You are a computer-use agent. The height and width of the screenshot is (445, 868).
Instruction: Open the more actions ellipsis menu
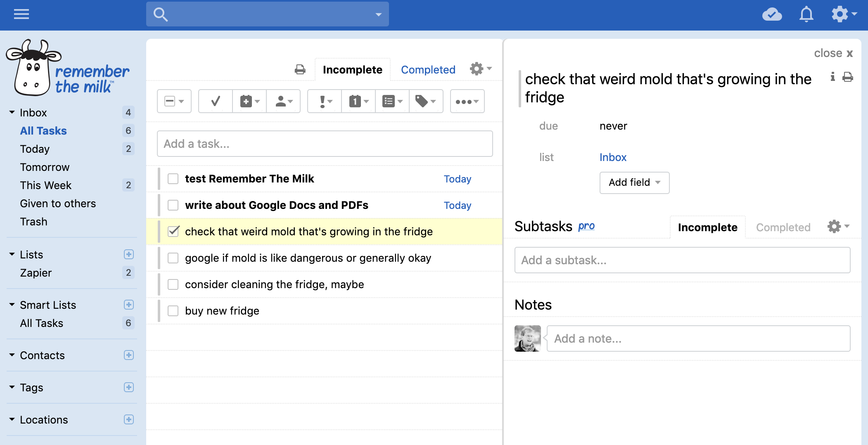tap(467, 101)
